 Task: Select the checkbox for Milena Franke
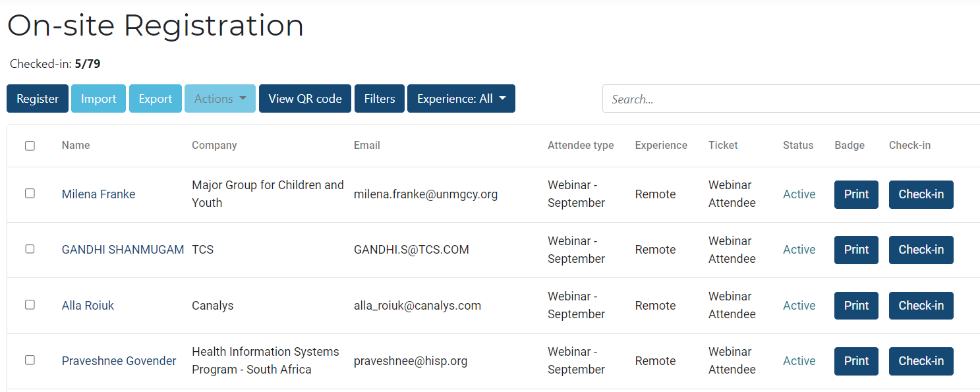point(30,194)
